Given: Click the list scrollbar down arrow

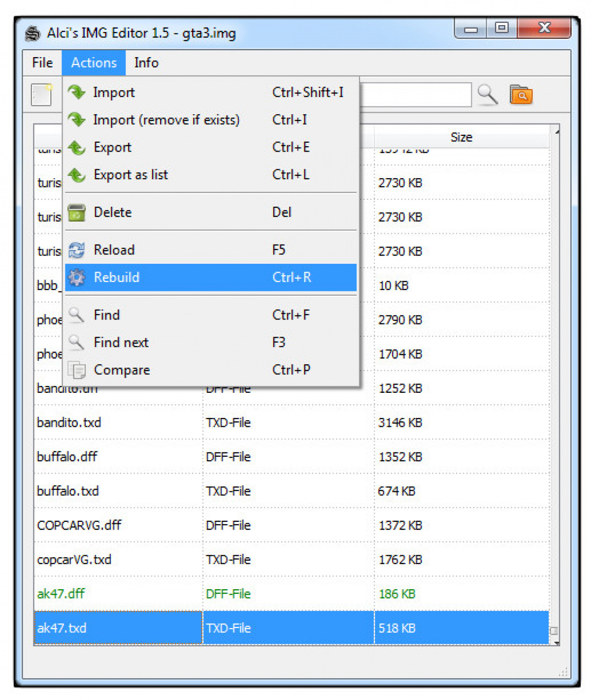Looking at the screenshot, I should pyautogui.click(x=557, y=642).
